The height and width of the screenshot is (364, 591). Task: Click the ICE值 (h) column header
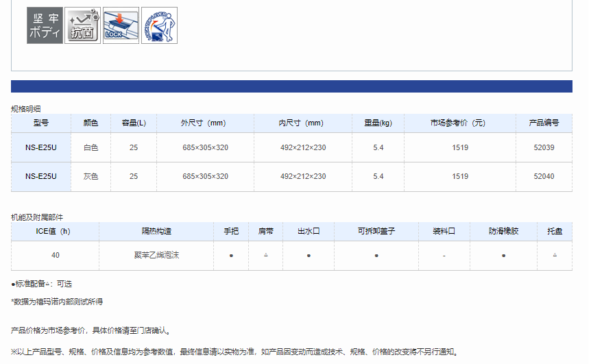tap(55, 232)
